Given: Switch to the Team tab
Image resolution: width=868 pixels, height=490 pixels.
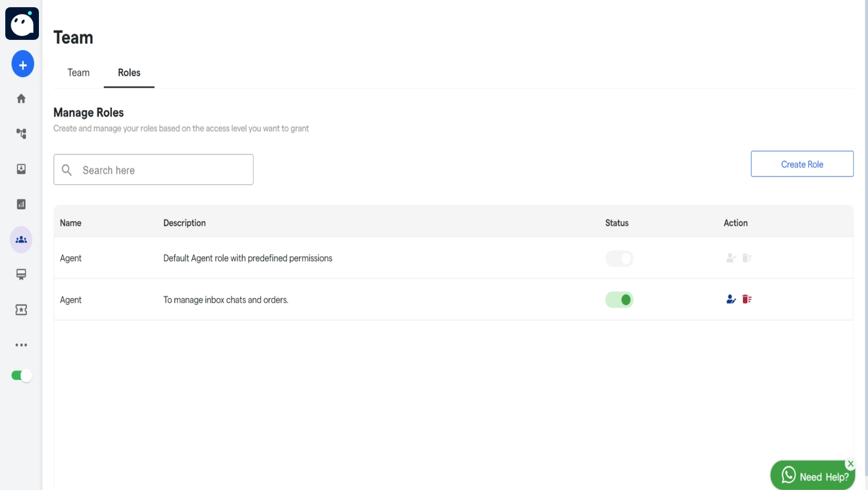Looking at the screenshot, I should click(x=78, y=73).
